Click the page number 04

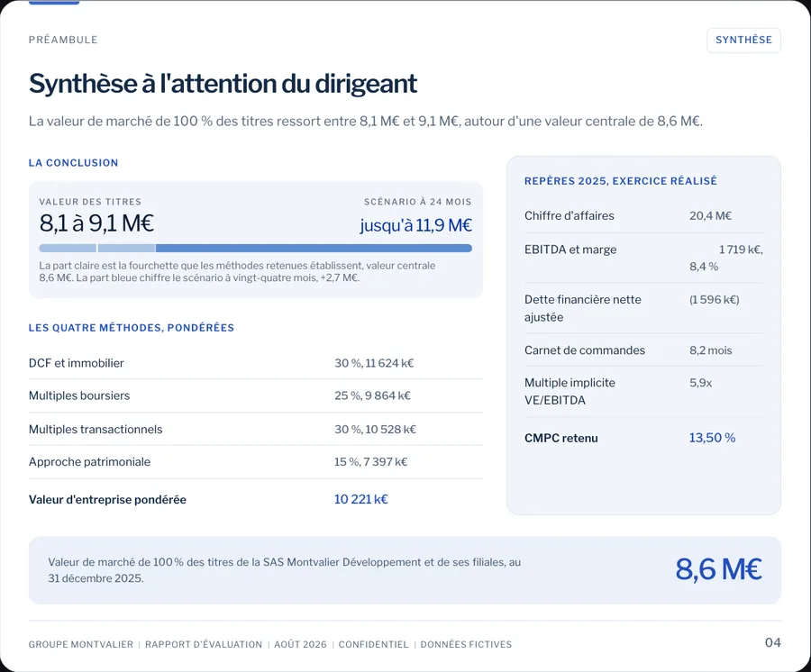click(773, 642)
